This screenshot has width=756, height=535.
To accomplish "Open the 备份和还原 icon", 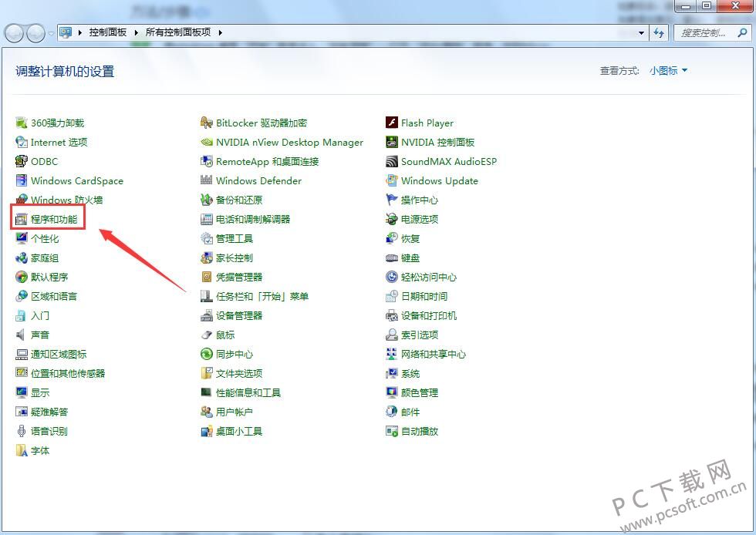I will click(x=207, y=200).
